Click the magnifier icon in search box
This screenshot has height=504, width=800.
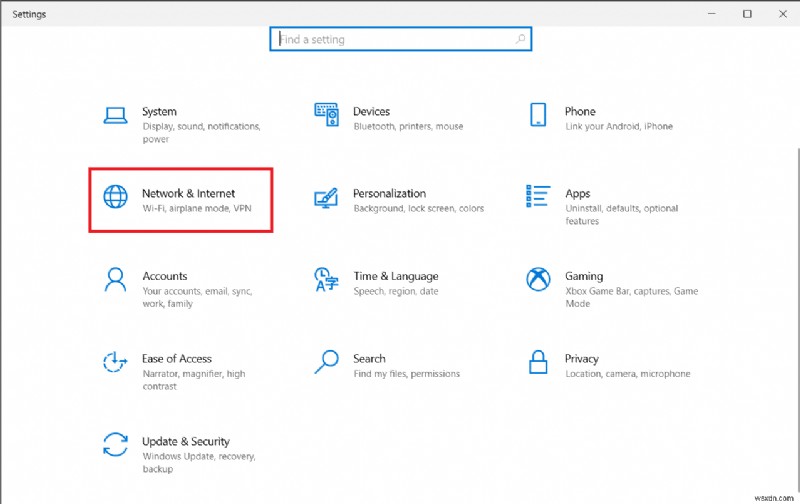pos(520,40)
